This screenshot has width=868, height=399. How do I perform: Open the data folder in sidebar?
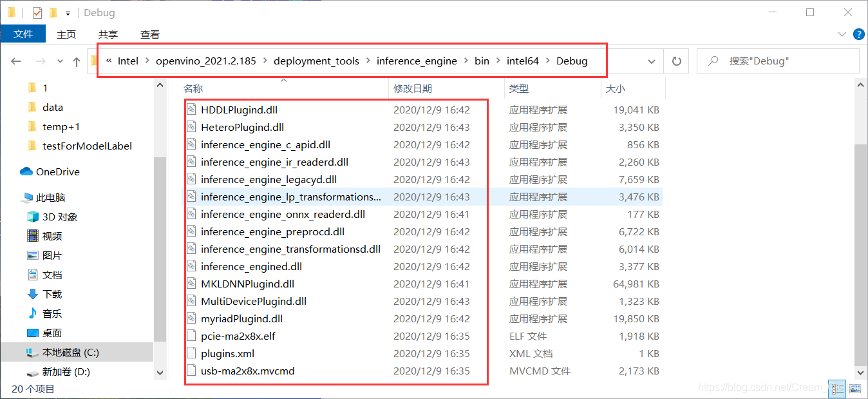point(52,108)
